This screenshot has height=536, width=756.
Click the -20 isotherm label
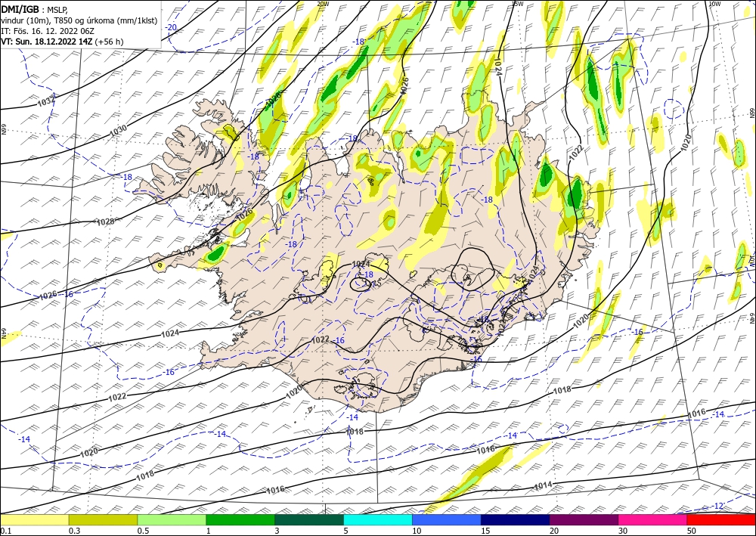click(x=171, y=27)
